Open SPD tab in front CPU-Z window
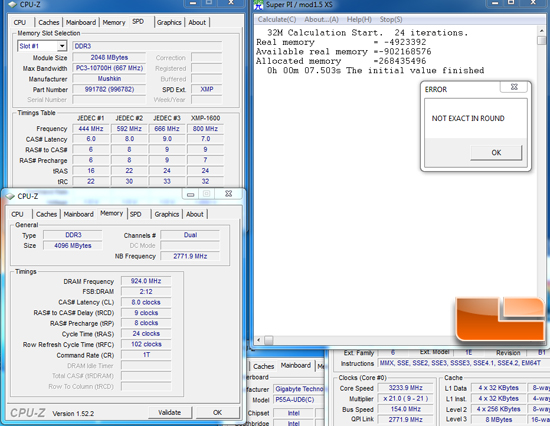The width and height of the screenshot is (550, 426). point(136,214)
